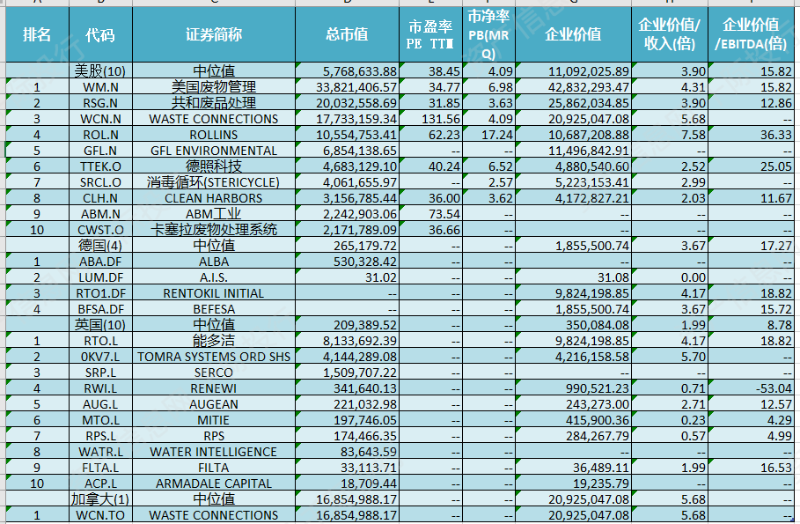Select market cap 18,709.44
This screenshot has height=524, width=800.
[347, 483]
